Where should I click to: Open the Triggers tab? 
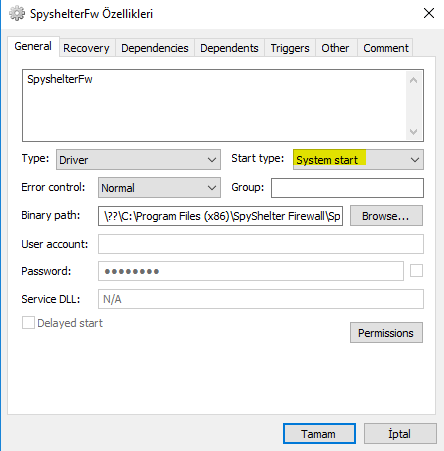tap(290, 48)
